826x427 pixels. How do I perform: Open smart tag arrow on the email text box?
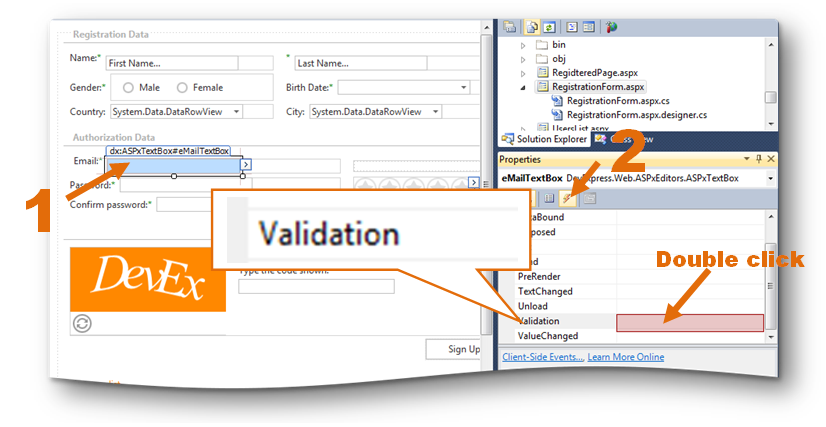[x=246, y=165]
